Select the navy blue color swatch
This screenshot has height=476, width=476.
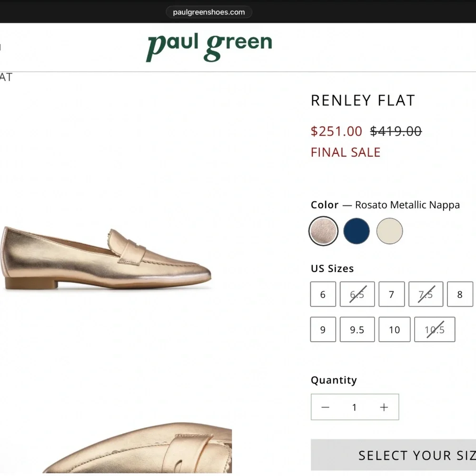[357, 231]
